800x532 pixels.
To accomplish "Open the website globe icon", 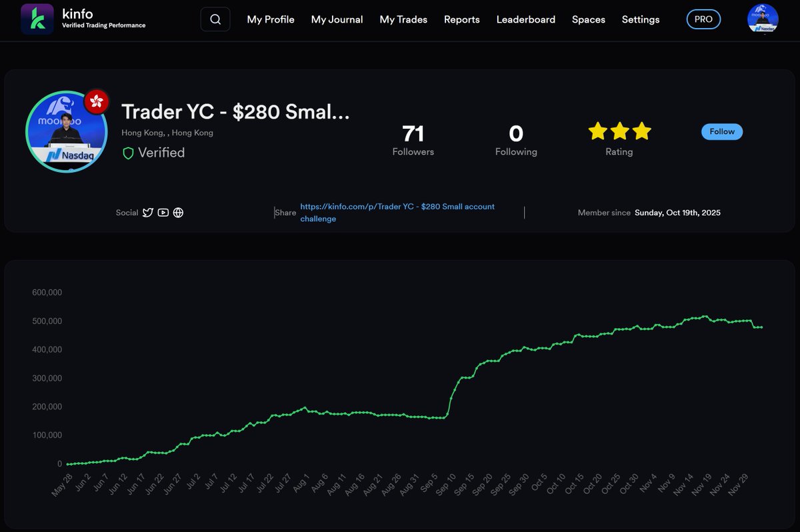I will coord(178,213).
